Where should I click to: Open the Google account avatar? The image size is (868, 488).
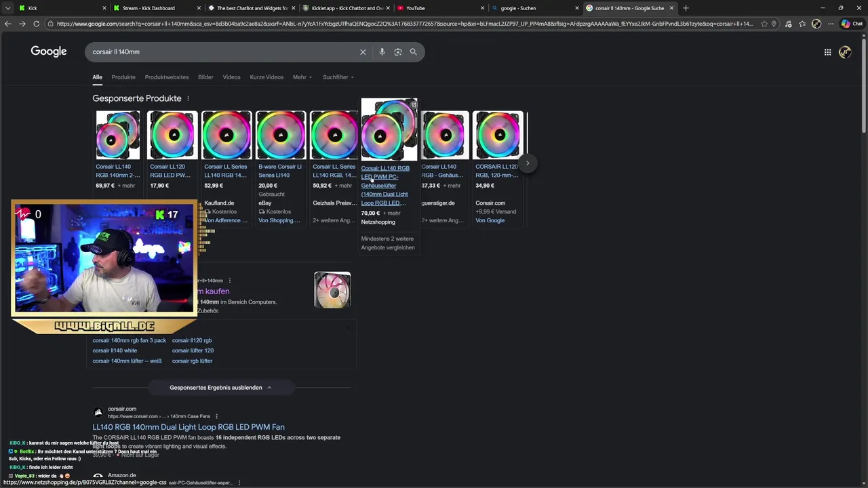[x=845, y=52]
